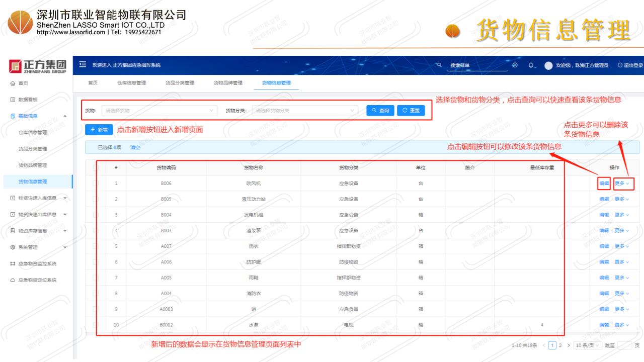644x362 pixels.
Task: Click the 首页 home icon in sidebar
Action: click(12, 83)
